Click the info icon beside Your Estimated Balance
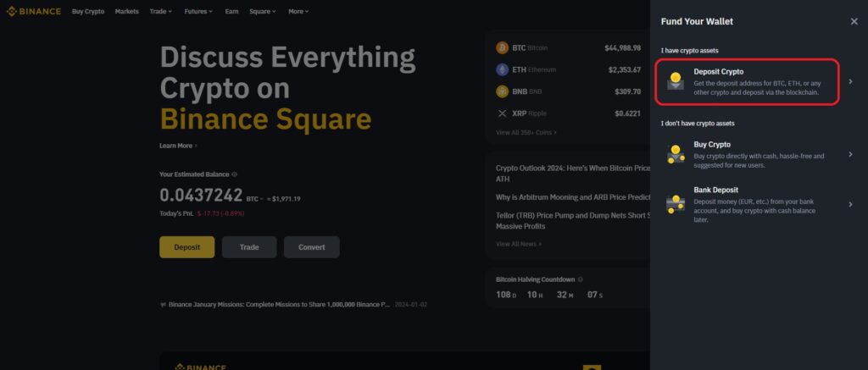 pos(234,174)
